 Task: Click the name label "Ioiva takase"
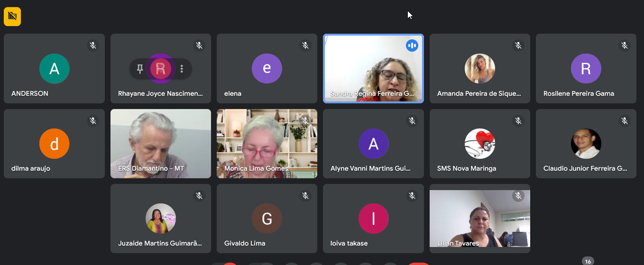pos(349,243)
